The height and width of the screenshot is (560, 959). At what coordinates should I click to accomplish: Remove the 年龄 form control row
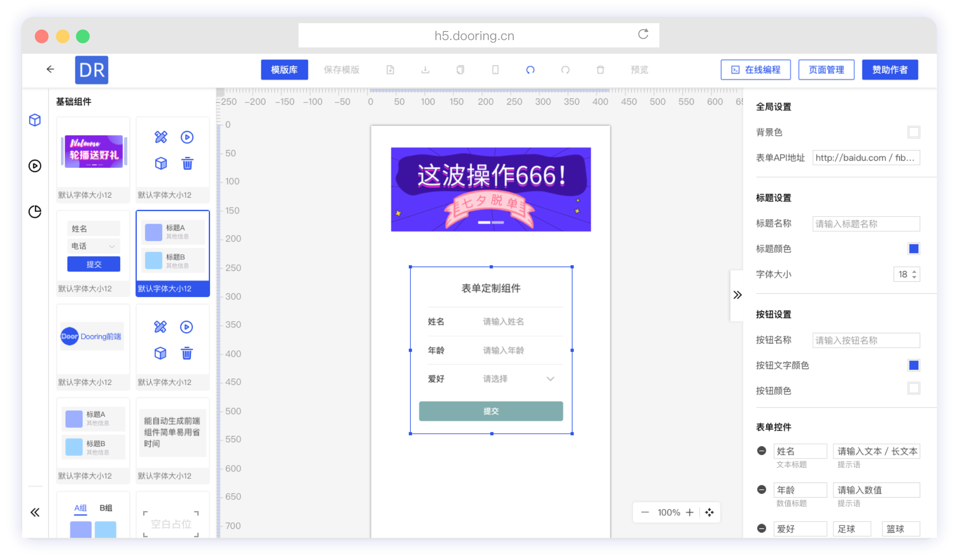761,490
